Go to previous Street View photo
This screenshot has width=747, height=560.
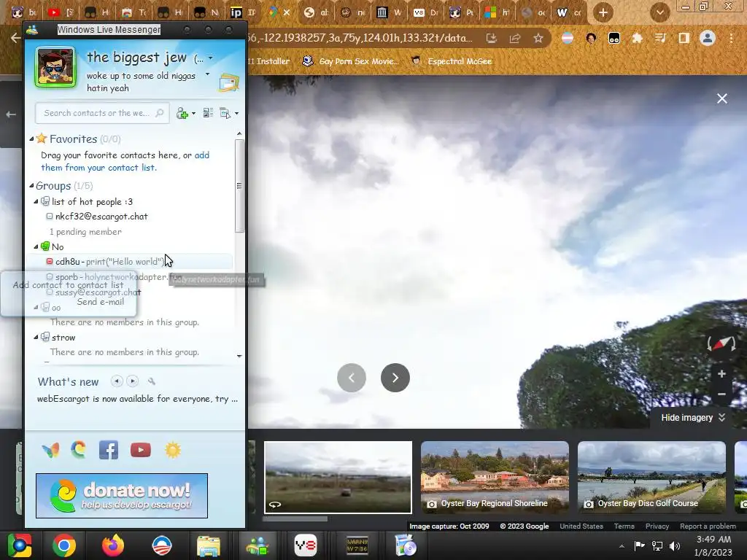pos(352,378)
